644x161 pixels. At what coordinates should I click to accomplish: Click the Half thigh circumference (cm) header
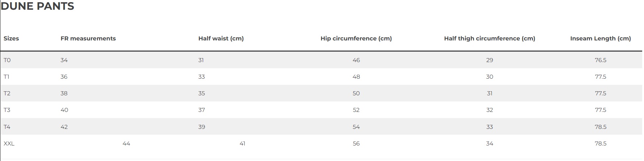(489, 38)
